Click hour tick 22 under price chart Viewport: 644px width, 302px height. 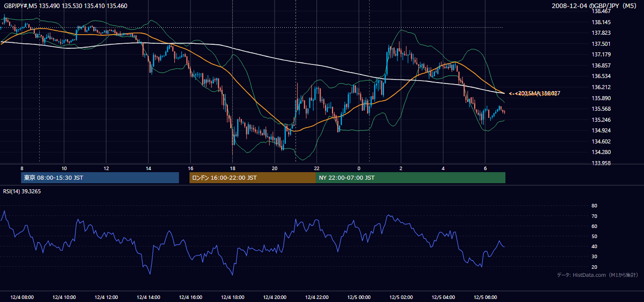pyautogui.click(x=316, y=168)
